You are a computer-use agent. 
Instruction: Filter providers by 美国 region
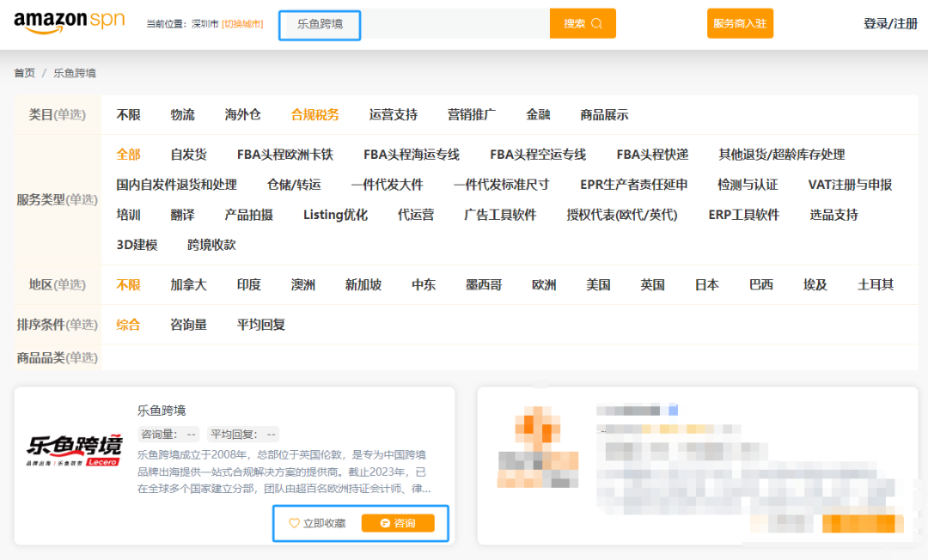pyautogui.click(x=598, y=283)
